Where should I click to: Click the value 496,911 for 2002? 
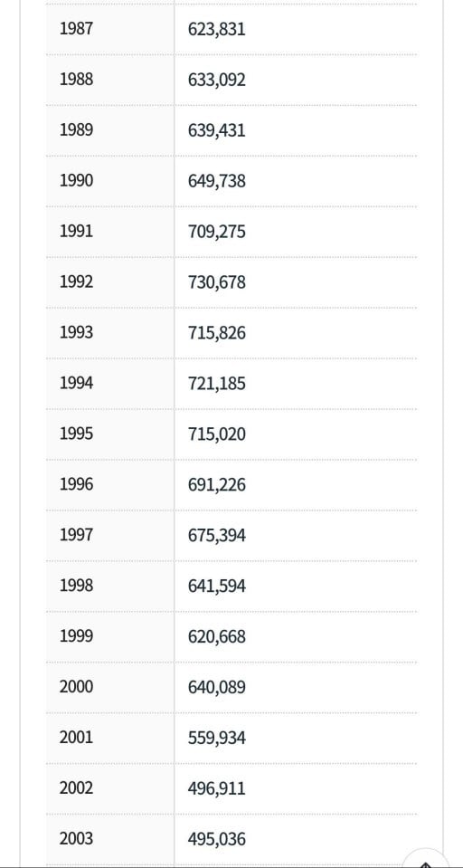pyautogui.click(x=216, y=788)
